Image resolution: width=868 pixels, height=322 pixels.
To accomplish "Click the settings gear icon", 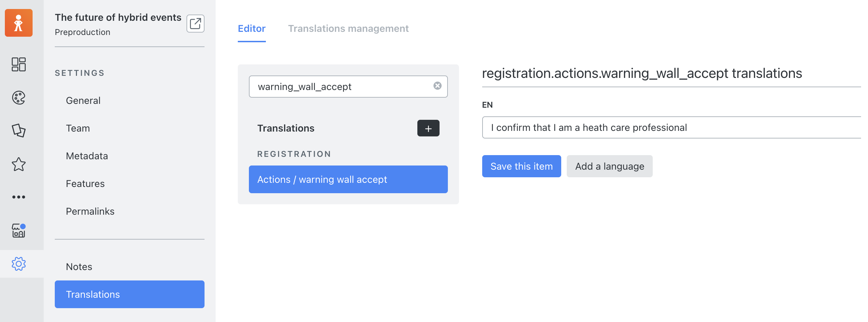I will [19, 264].
